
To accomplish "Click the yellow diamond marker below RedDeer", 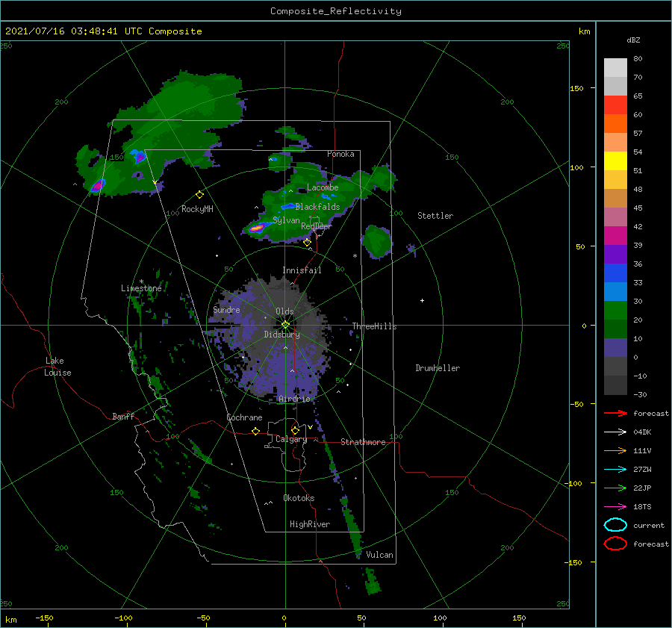I will [307, 243].
